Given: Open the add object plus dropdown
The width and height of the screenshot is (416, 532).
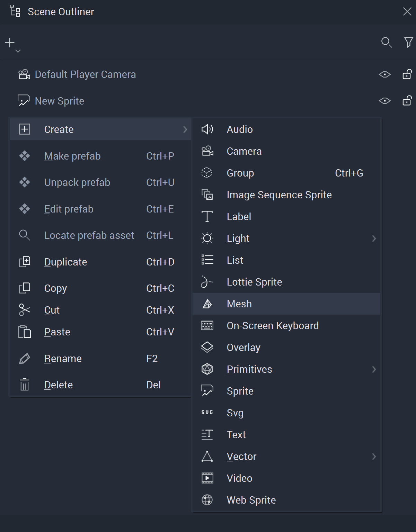Looking at the screenshot, I should (12, 44).
